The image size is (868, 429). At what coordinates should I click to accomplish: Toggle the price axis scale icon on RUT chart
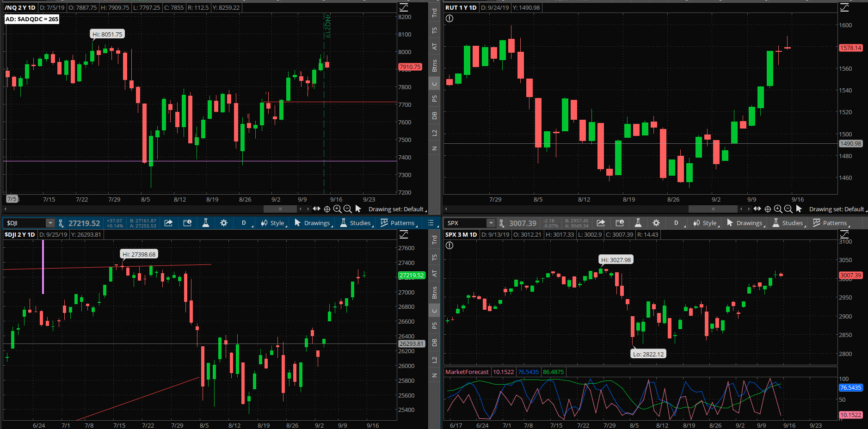[x=844, y=7]
